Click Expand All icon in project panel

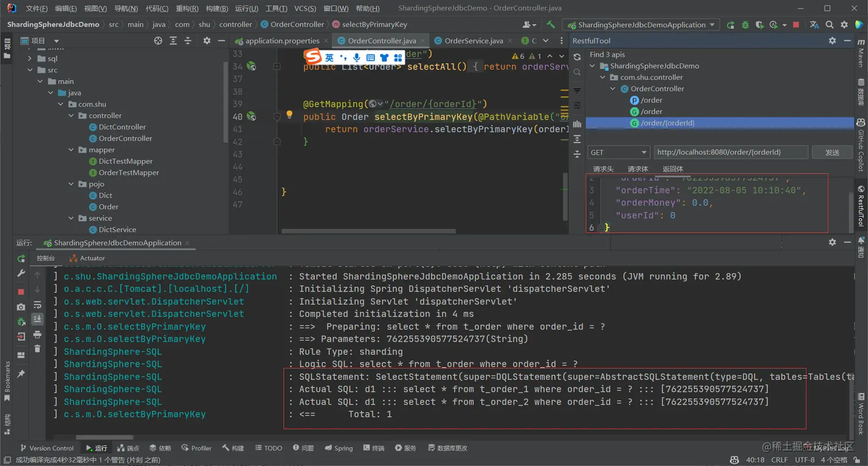[x=175, y=41]
